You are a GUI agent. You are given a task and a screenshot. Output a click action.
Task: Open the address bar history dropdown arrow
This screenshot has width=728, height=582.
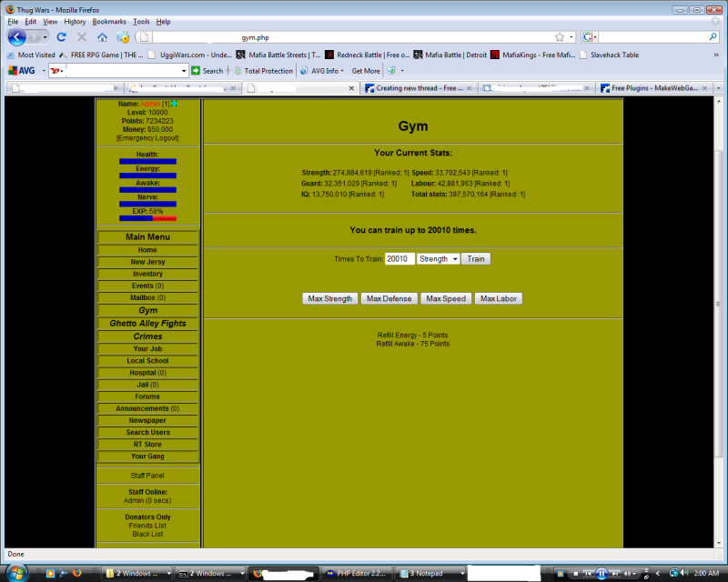(x=571, y=37)
